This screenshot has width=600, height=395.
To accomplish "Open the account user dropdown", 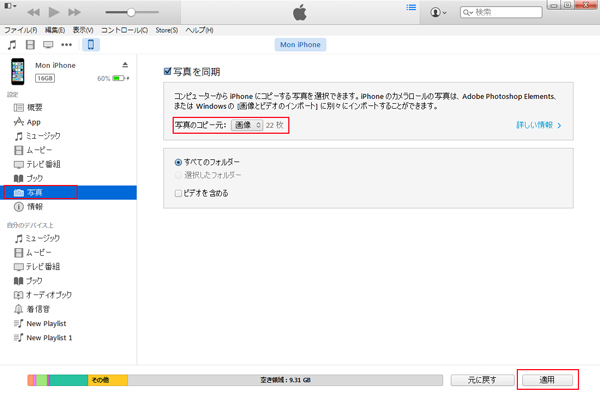I will tap(438, 12).
